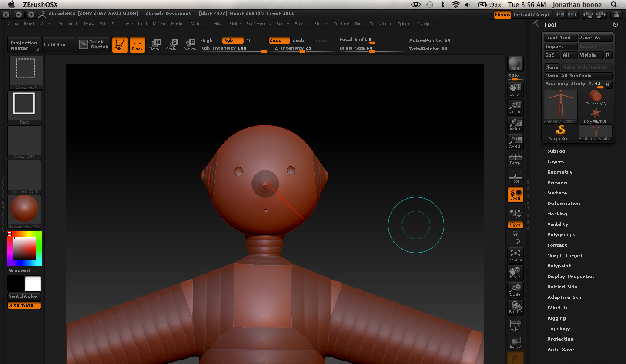This screenshot has height=364, width=626.
Task: Enable BPR render mode
Action: pyautogui.click(x=515, y=63)
